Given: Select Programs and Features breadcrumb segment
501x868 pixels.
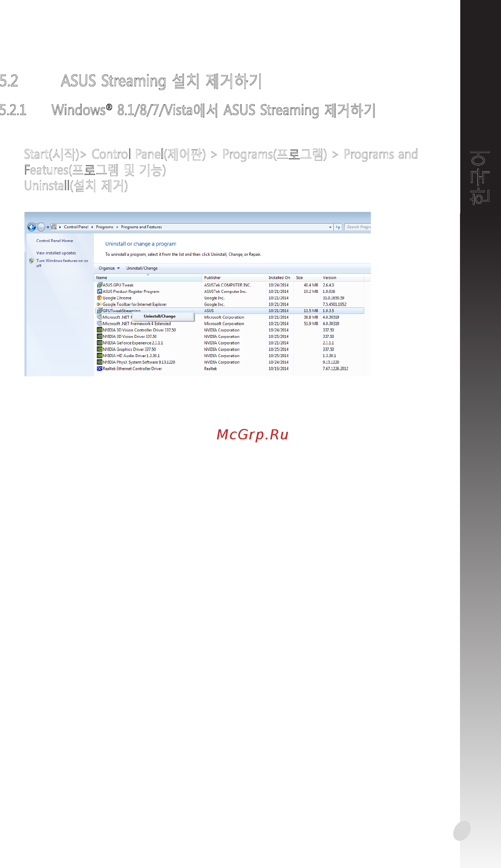Looking at the screenshot, I should pos(141,227).
